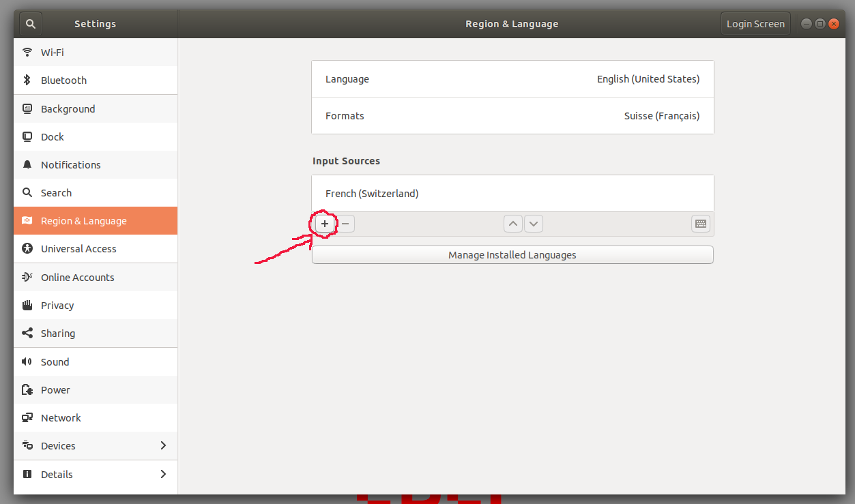Select French (Switzerland) input source row
This screenshot has height=504, width=855.
coord(512,194)
